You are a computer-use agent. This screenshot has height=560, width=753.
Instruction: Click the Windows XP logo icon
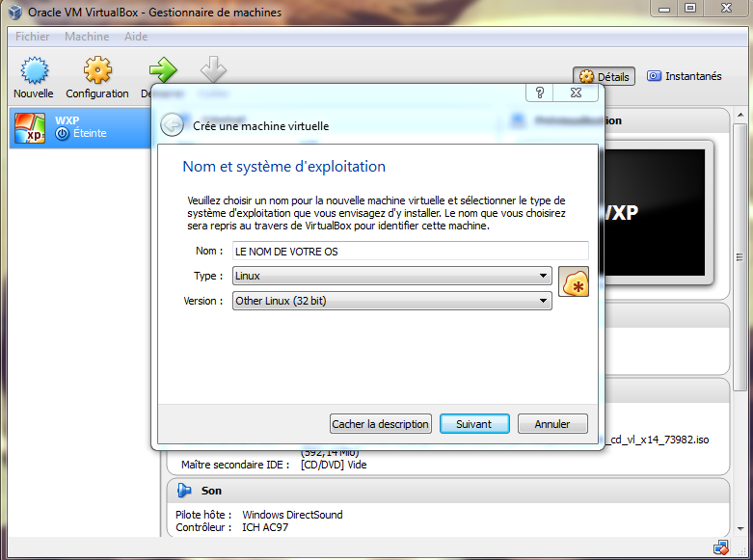coord(30,128)
